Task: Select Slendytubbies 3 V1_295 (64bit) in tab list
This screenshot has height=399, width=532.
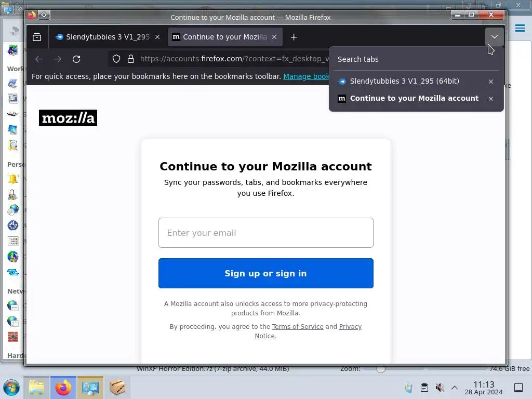Action: pyautogui.click(x=405, y=81)
